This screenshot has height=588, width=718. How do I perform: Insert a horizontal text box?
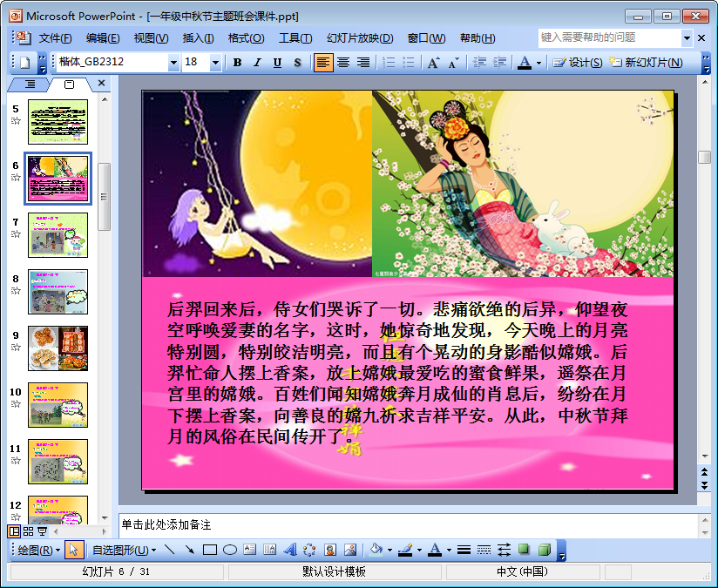point(249,550)
